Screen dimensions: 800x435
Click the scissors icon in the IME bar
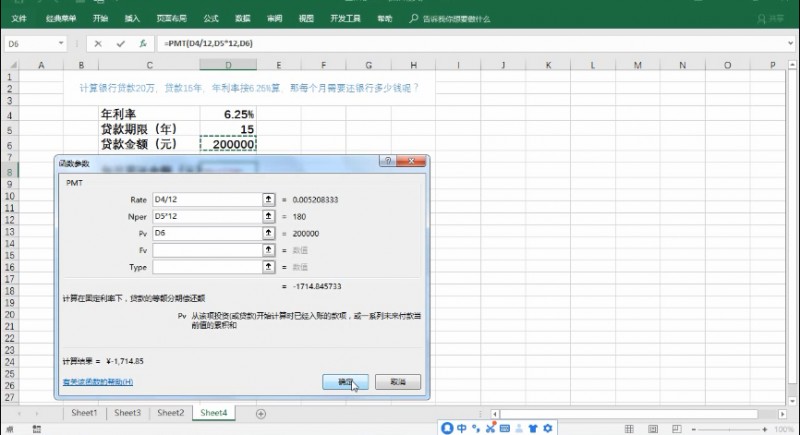point(490,428)
